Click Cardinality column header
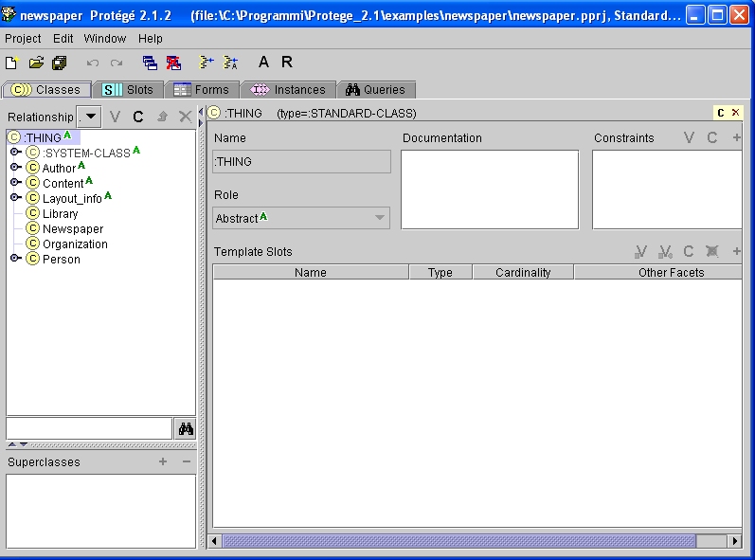The width and height of the screenshot is (755, 560). pyautogui.click(x=523, y=273)
